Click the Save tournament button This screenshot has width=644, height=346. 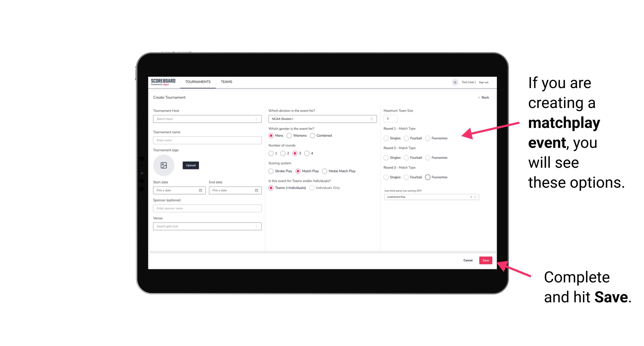point(486,260)
